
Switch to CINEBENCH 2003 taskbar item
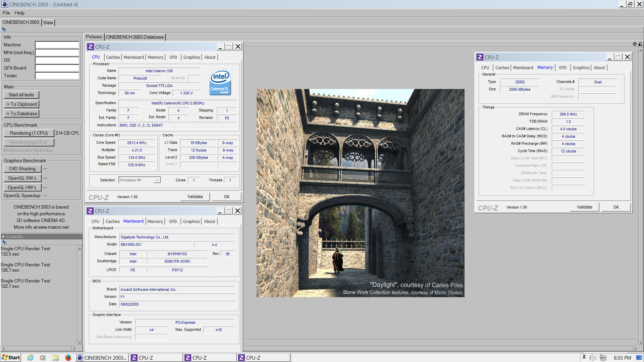click(x=102, y=358)
